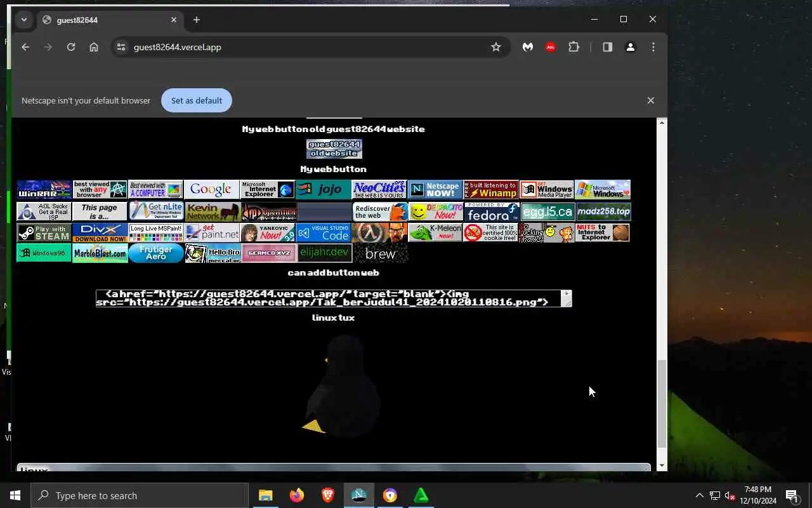
Task: Click the 'Rediscover the web' Firefox badge
Action: click(380, 211)
